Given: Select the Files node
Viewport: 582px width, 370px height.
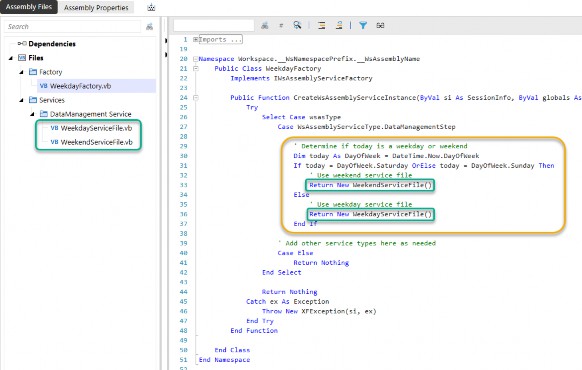Looking at the screenshot, I should tap(36, 58).
